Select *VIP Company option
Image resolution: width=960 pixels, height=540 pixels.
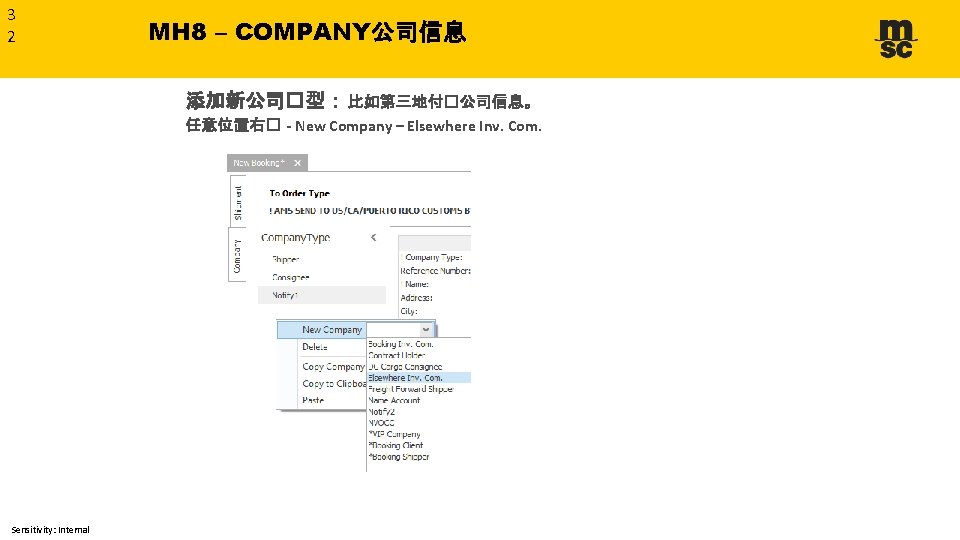[x=394, y=434]
